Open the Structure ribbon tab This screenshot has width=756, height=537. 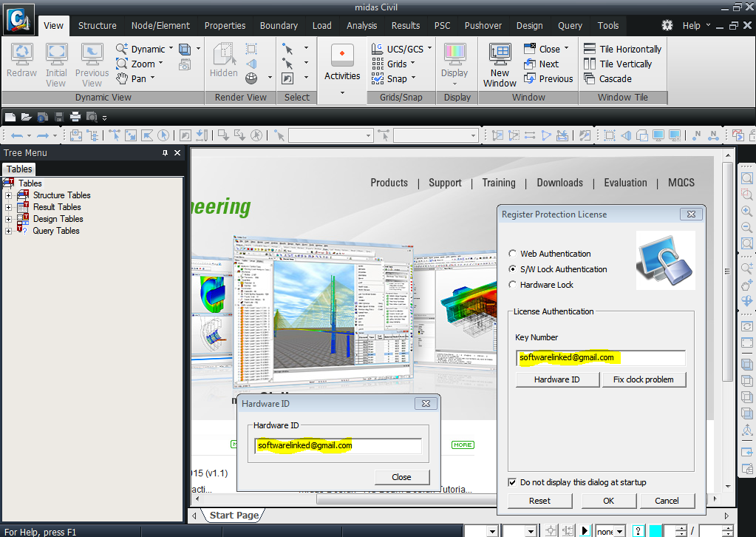(98, 26)
